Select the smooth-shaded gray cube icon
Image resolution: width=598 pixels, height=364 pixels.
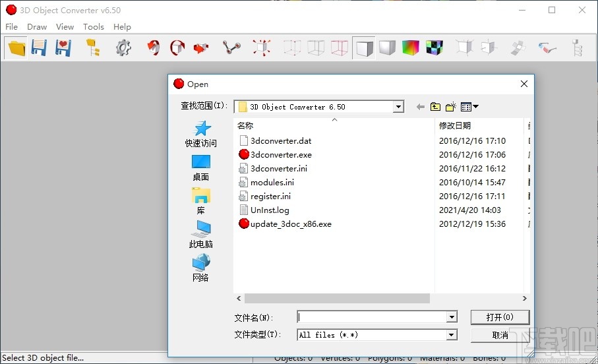pos(387,48)
